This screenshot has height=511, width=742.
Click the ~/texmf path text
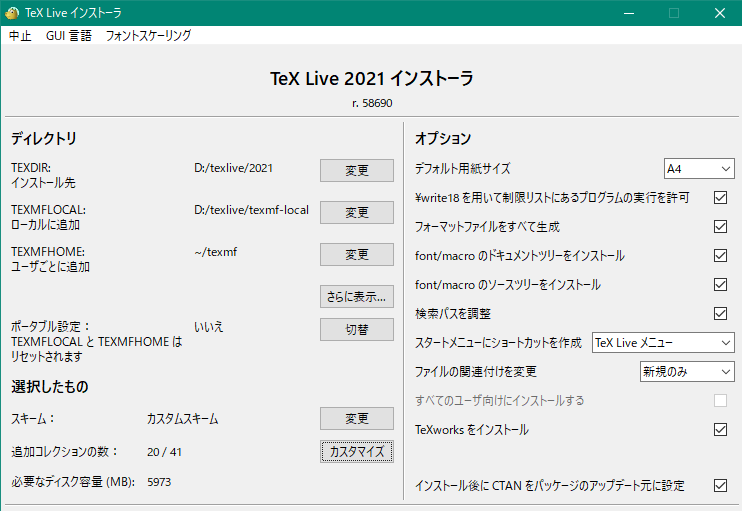[x=215, y=252]
